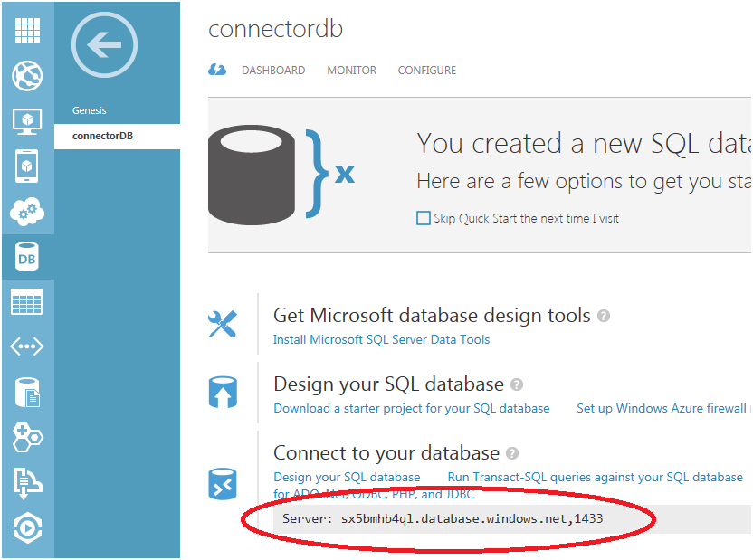Image resolution: width=753 pixels, height=560 pixels.
Task: Click the Get Microsoft database design tools heading
Action: coord(432,316)
